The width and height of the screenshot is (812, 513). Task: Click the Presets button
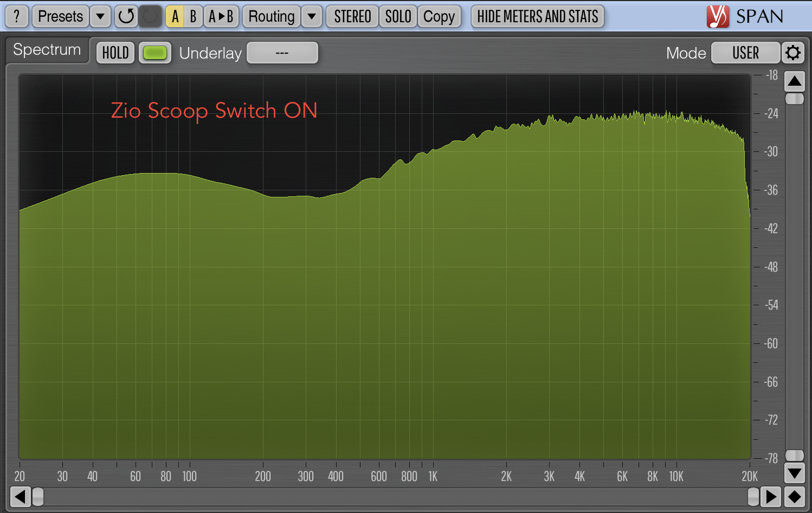60,16
